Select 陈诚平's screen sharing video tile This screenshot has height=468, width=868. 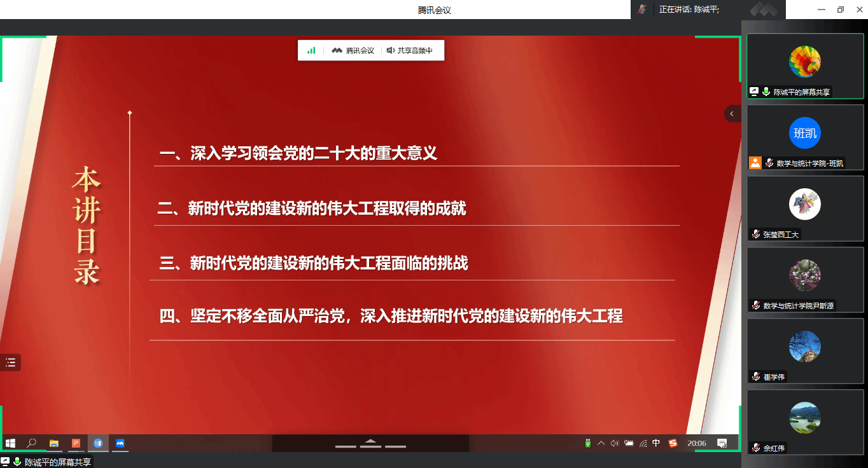click(x=805, y=66)
